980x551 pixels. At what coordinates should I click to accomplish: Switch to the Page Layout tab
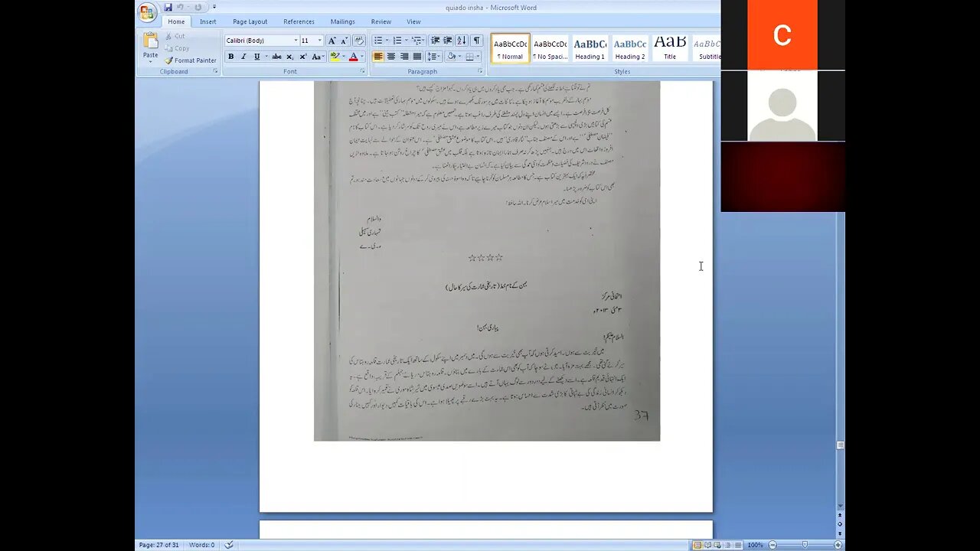(250, 21)
